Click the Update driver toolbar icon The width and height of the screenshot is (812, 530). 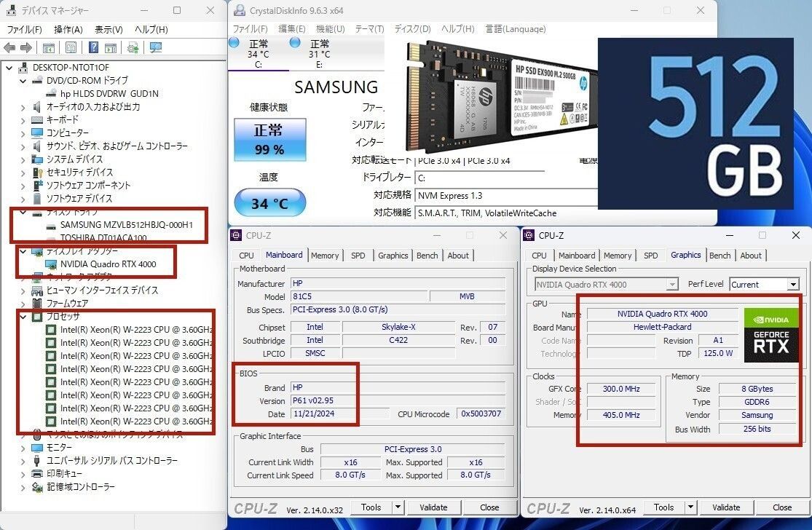133,47
